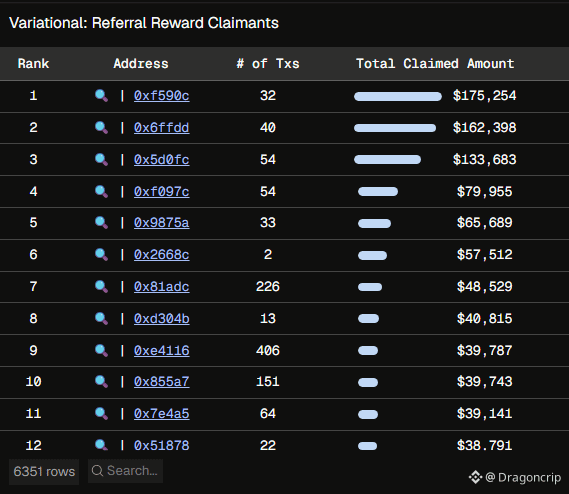Click the 40 transactions cell

268,128
